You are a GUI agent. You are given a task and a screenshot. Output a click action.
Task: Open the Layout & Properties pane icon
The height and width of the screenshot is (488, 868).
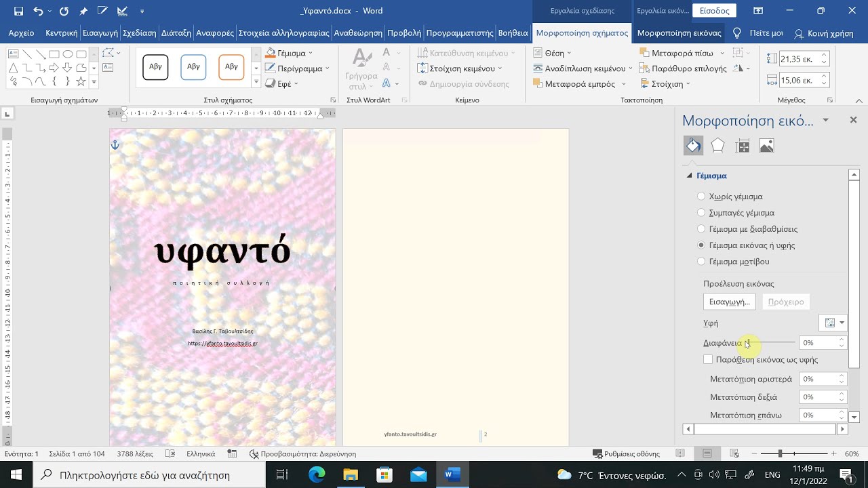743,146
